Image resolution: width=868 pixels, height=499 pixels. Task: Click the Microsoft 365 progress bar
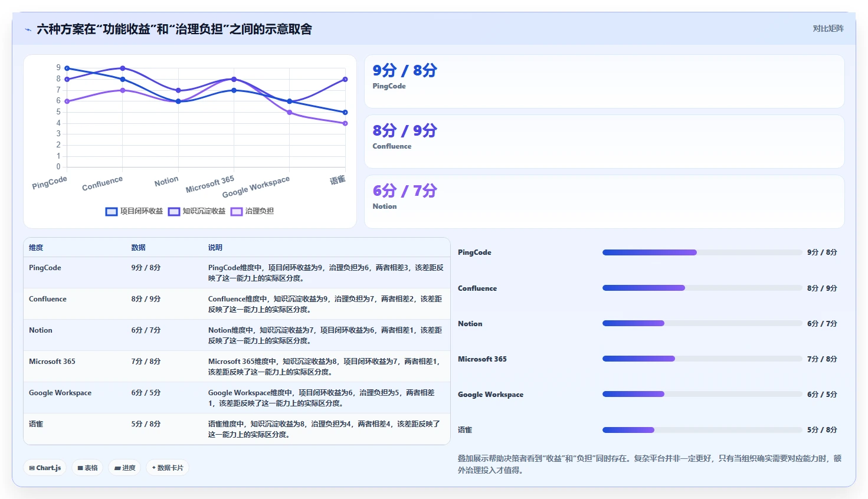point(702,359)
